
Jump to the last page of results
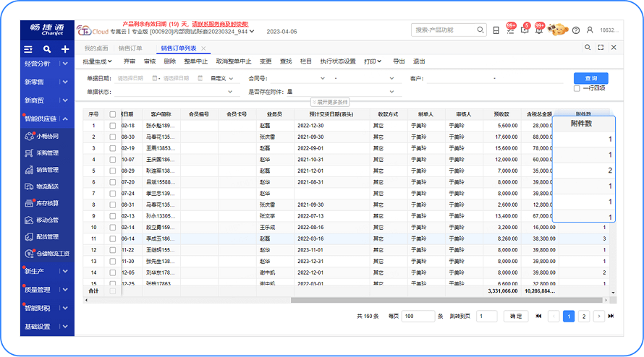tap(611, 317)
